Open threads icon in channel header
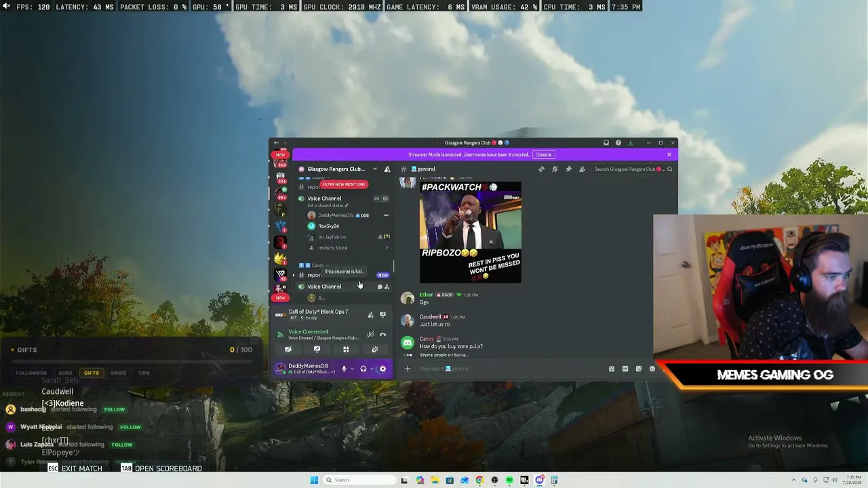 pos(541,169)
